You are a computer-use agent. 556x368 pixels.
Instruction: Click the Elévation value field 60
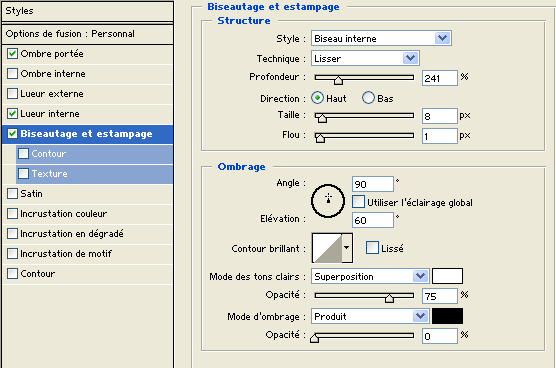click(x=373, y=220)
